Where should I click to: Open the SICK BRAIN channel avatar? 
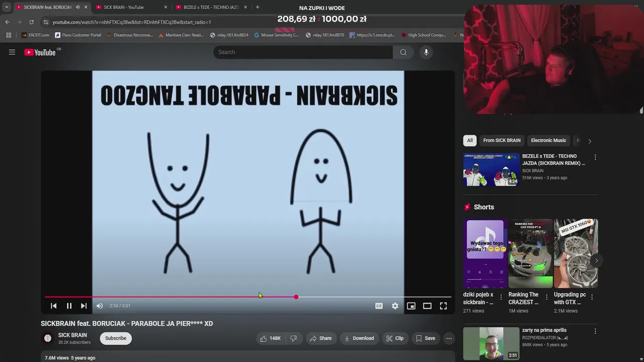click(x=48, y=338)
